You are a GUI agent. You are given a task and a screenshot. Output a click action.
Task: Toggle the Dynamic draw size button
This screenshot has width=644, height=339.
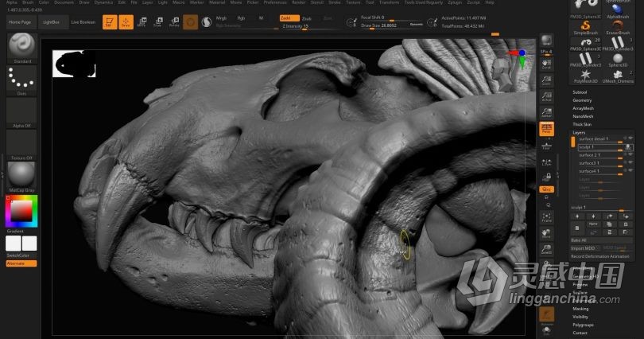pyautogui.click(x=416, y=25)
